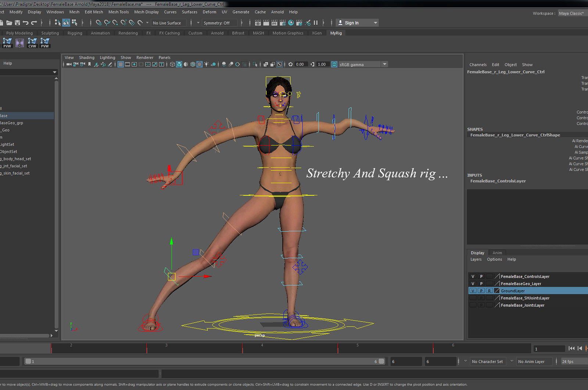Toggle color management button beside sRGB gamma

334,64
